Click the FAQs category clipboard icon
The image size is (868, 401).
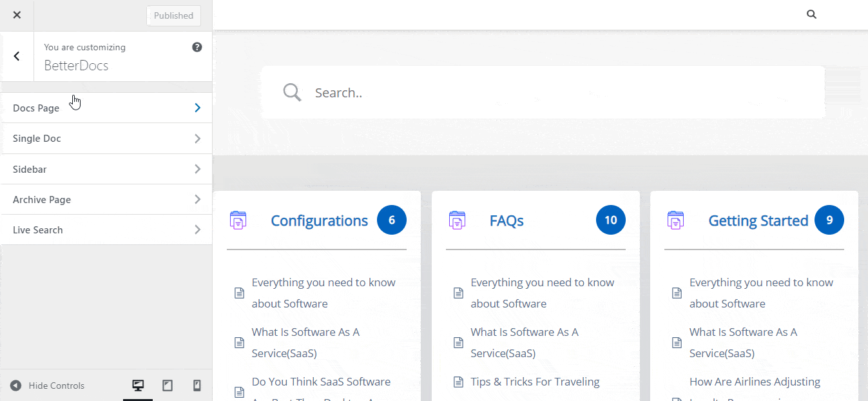(x=457, y=220)
